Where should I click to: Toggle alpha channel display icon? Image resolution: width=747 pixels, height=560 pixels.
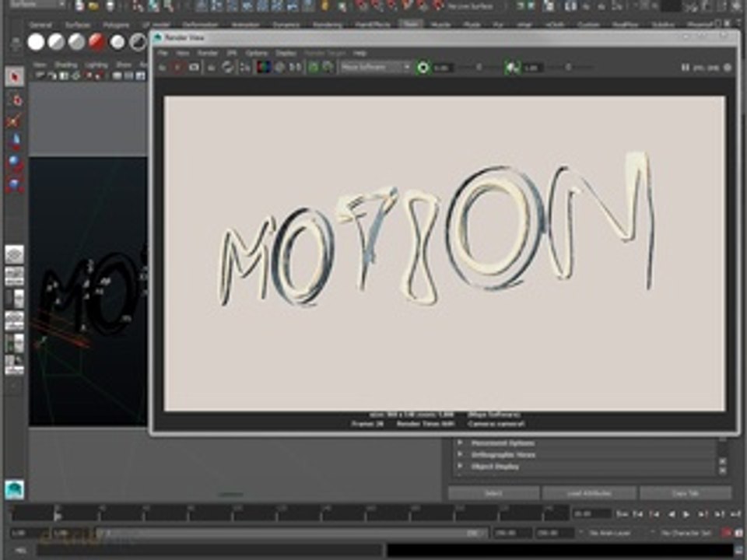tap(279, 68)
